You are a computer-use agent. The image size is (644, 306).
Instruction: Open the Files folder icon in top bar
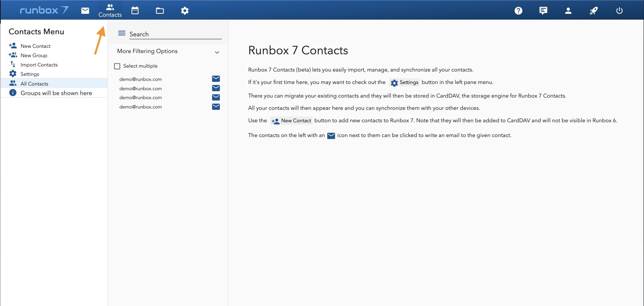160,11
